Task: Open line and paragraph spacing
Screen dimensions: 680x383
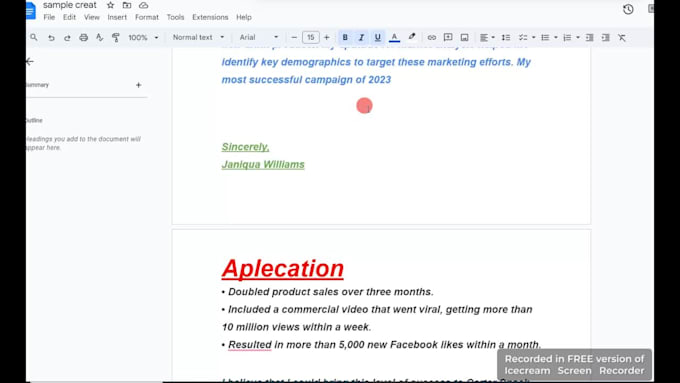Action: pyautogui.click(x=506, y=37)
